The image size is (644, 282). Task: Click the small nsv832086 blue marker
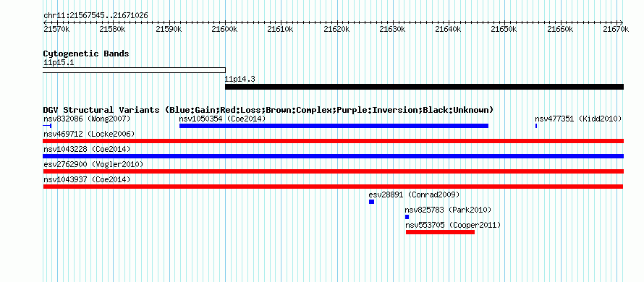(x=47, y=126)
